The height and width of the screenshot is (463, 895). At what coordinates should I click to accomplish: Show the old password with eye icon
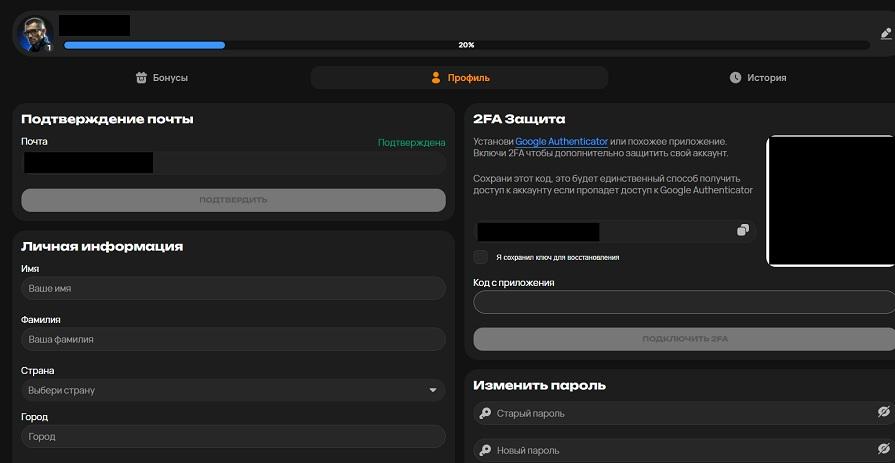[884, 412]
